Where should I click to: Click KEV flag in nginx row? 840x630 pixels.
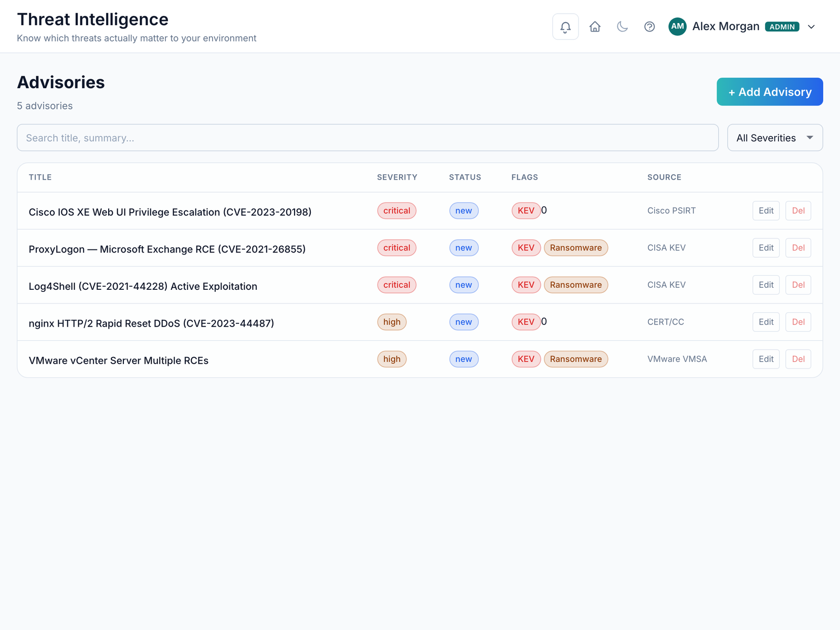click(x=526, y=322)
